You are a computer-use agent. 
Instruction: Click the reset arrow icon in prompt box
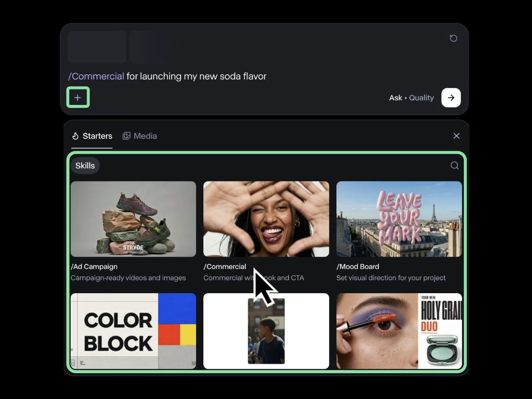453,38
